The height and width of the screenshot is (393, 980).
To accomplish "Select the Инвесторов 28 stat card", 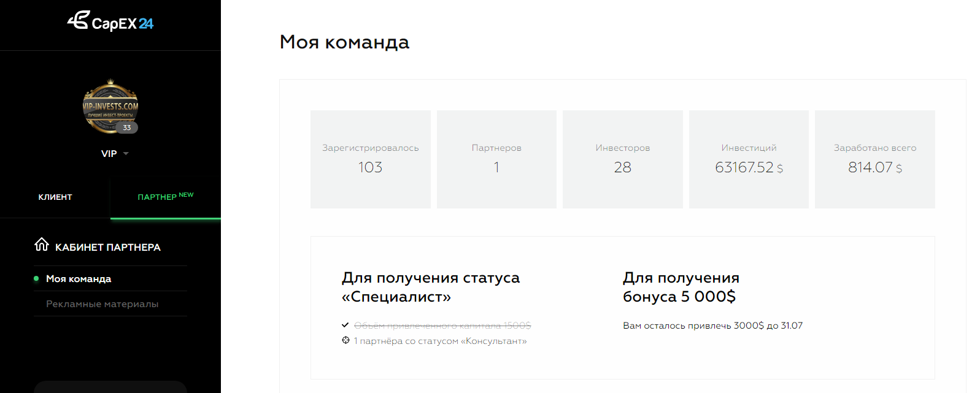I will pos(622,159).
